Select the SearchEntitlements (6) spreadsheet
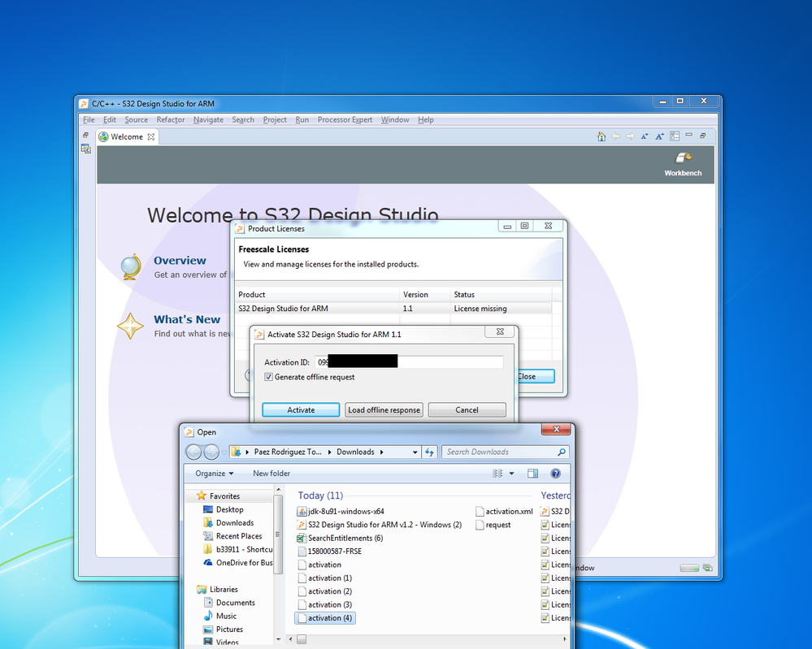This screenshot has height=649, width=812. tap(340, 539)
